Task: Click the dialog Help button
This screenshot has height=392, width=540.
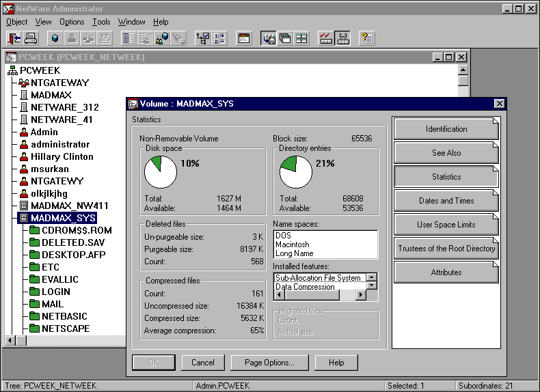Action: coord(336,363)
